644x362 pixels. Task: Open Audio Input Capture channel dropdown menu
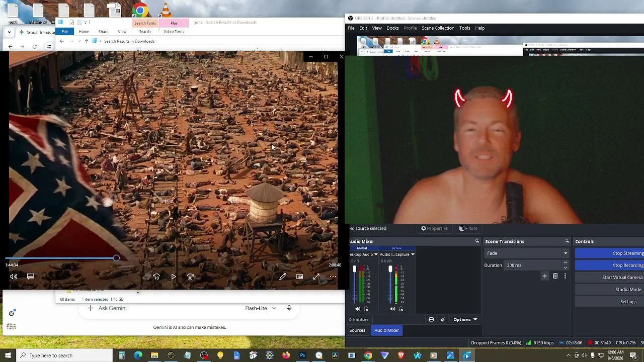pos(413,254)
